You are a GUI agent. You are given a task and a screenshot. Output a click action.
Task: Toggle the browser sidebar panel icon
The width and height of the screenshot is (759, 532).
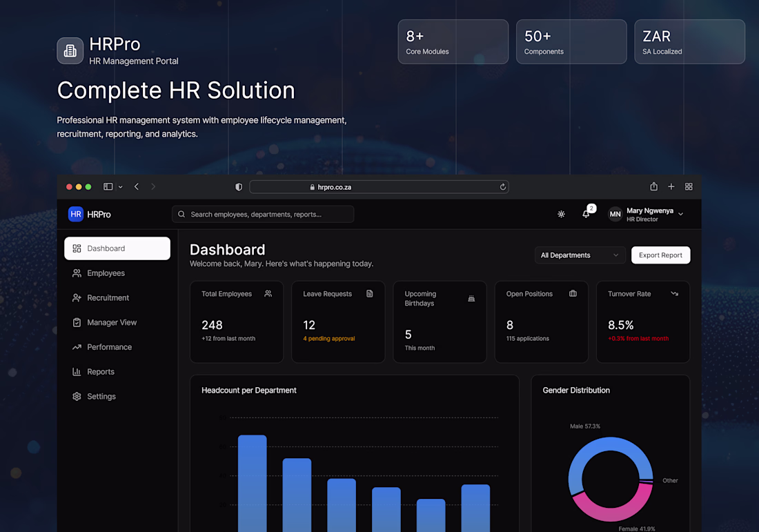(x=108, y=187)
